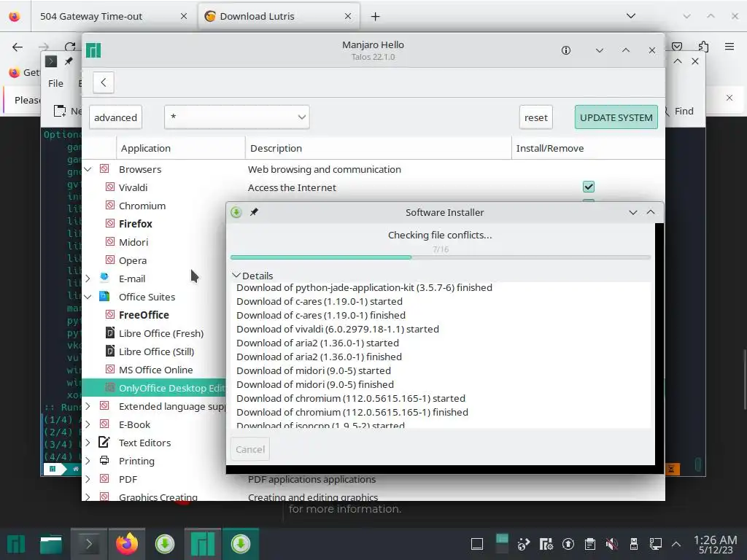Close the 504 Gateway Time-out tab

point(183,16)
